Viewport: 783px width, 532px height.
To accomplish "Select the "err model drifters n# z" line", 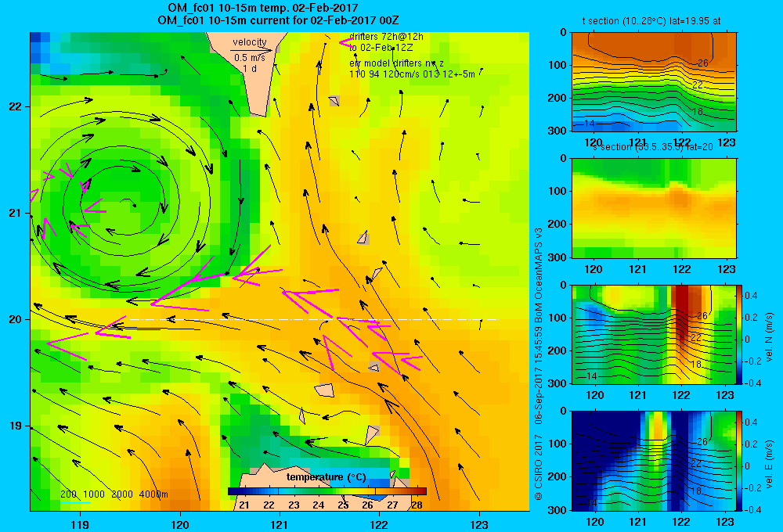I will [396, 63].
